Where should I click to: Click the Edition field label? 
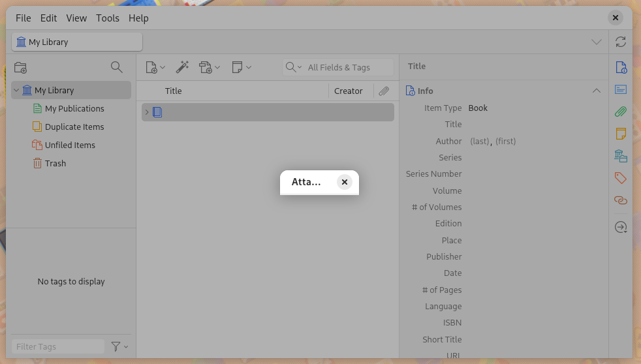pyautogui.click(x=448, y=224)
